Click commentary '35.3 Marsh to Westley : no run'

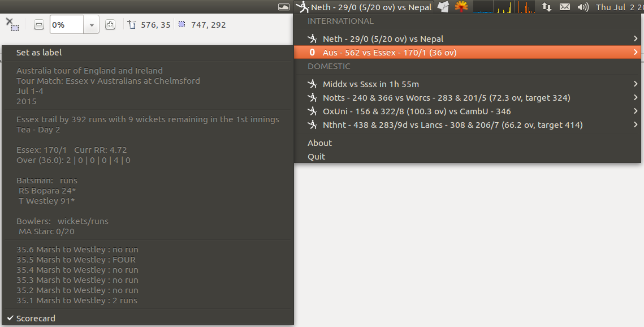tap(77, 280)
